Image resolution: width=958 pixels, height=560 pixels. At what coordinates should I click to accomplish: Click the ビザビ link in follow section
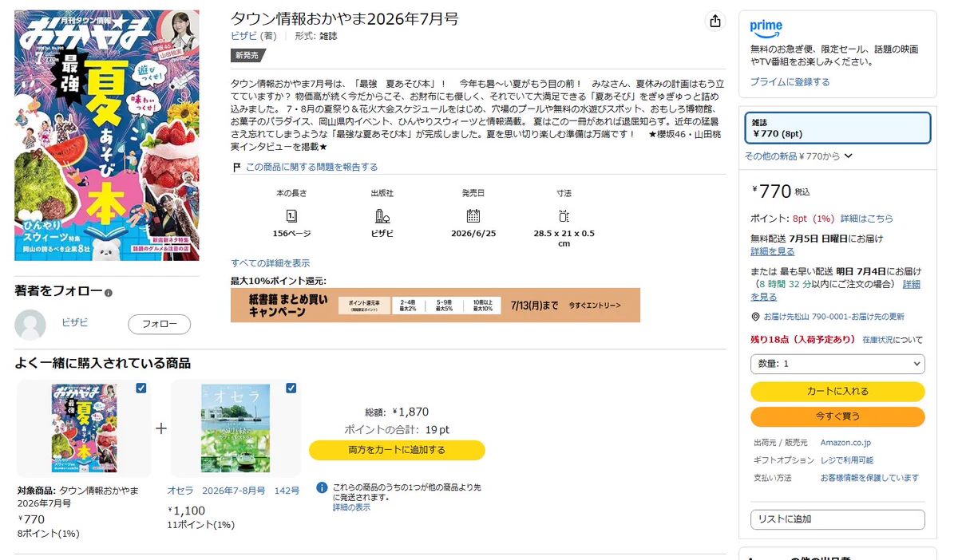click(x=75, y=322)
